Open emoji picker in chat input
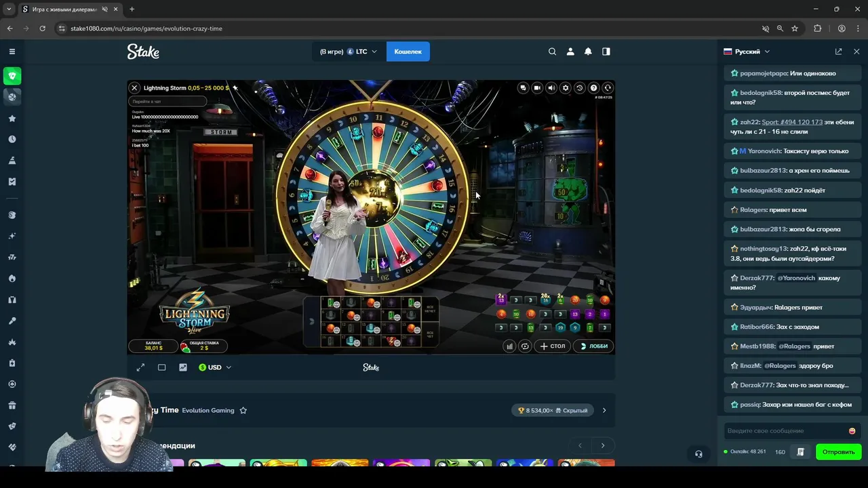 click(852, 431)
